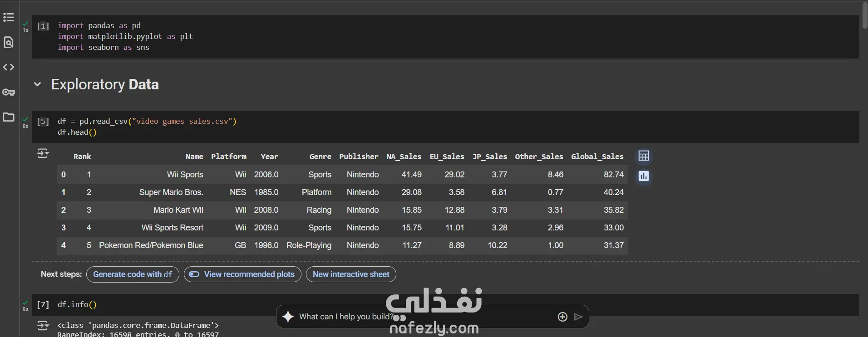
Task: Click the 'GB' platform cell
Action: [241, 245]
